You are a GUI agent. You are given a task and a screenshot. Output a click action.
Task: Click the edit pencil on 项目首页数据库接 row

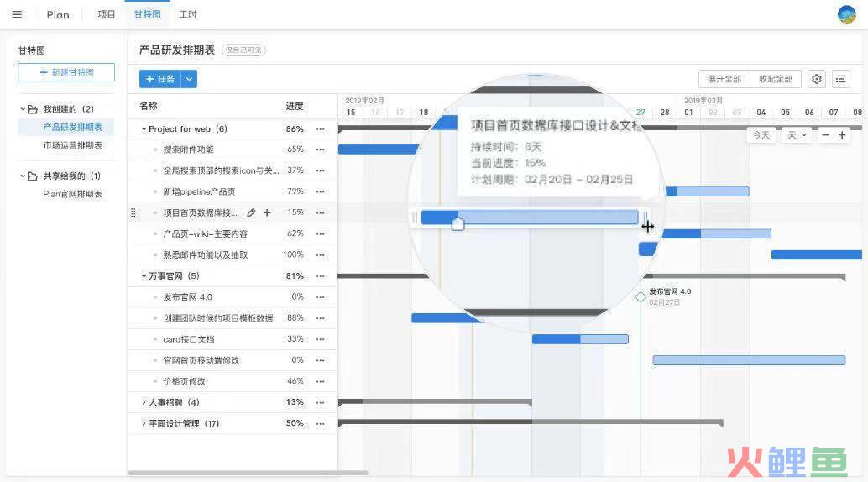click(251, 212)
